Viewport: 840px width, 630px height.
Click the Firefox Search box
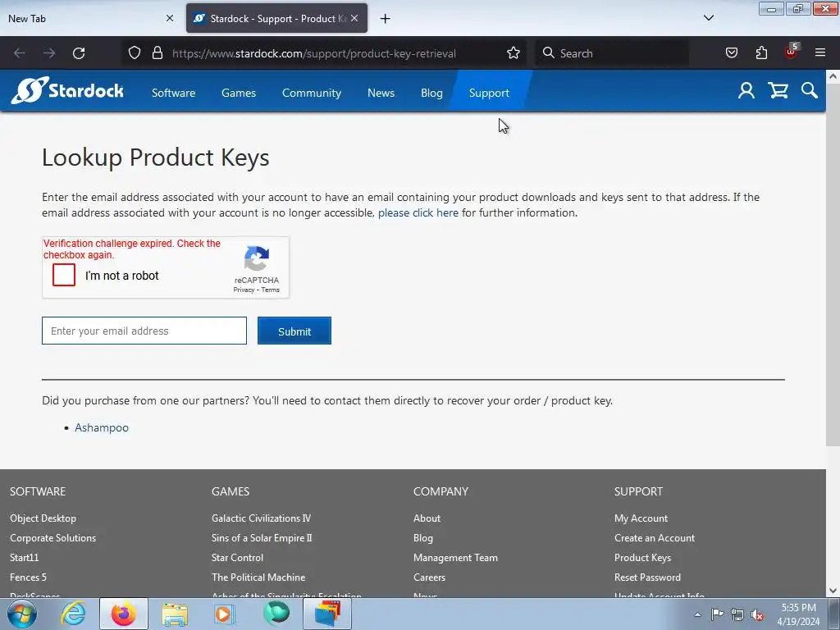612,53
